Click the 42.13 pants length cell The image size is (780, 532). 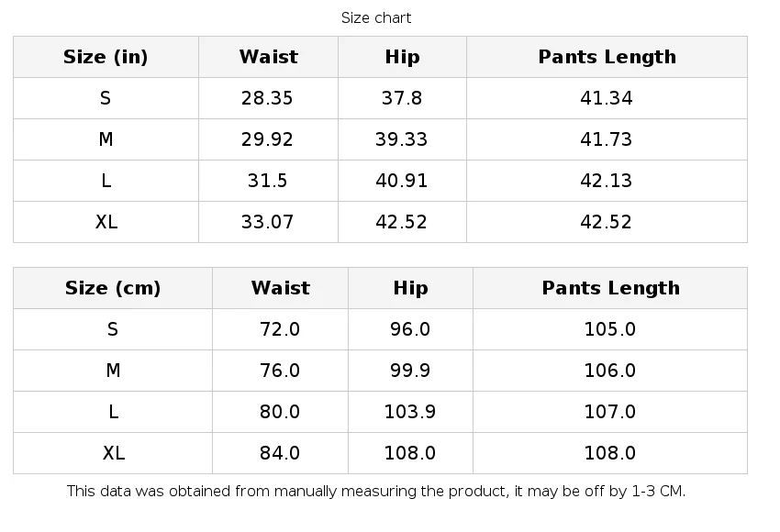tap(607, 181)
